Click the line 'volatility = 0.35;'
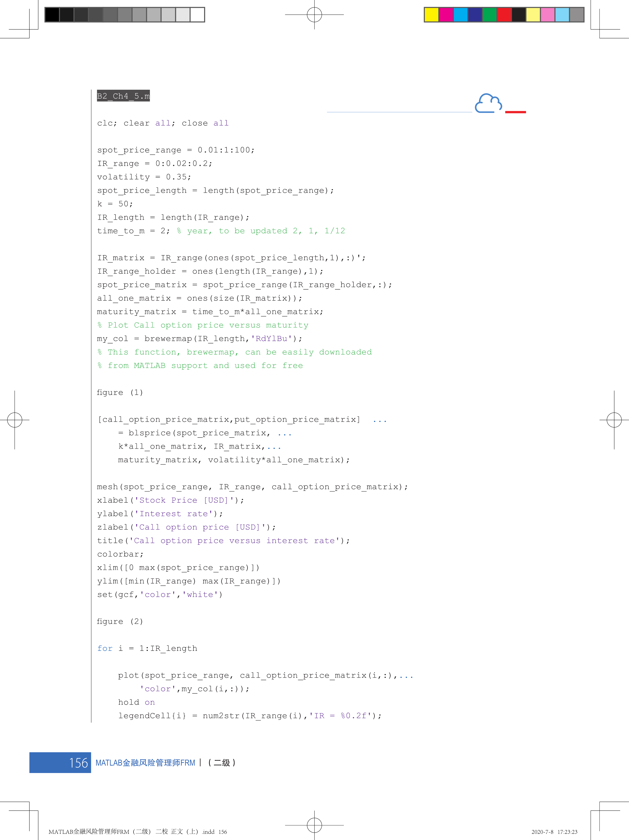The width and height of the screenshot is (629, 840). click(144, 177)
